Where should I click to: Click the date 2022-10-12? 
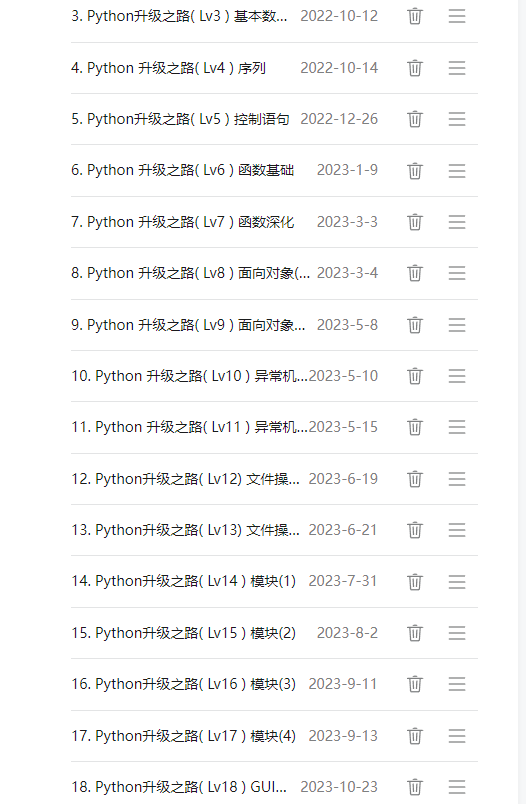(x=339, y=16)
